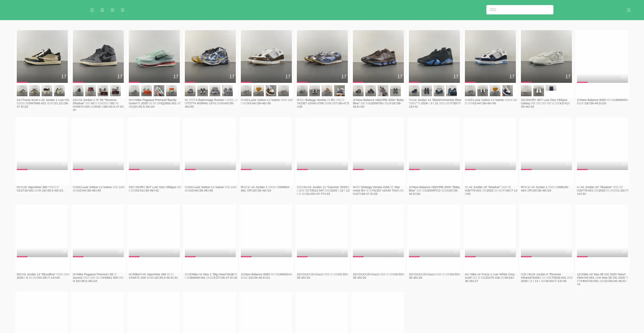
Task: Select the small dark square thumbnail under Dior B27
Action: (x=551, y=88)
